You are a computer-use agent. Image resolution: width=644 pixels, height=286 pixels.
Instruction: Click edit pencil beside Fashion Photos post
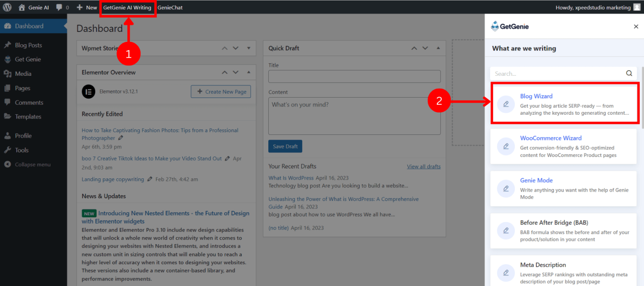pos(121,138)
